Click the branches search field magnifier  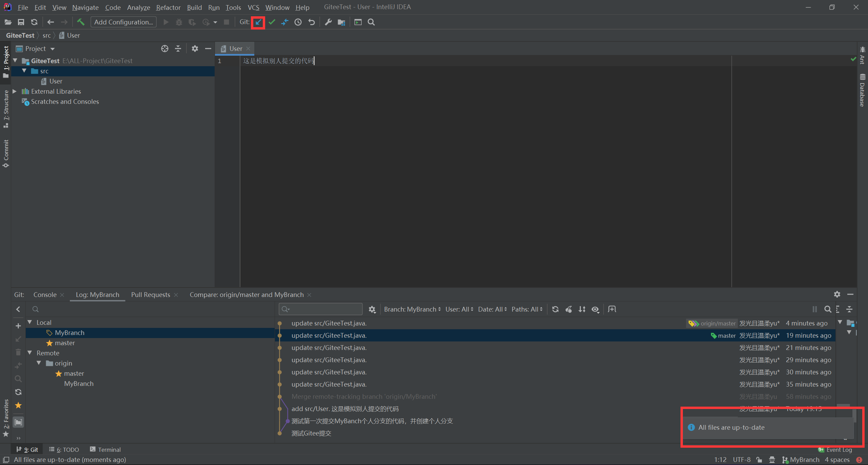[x=35, y=309]
